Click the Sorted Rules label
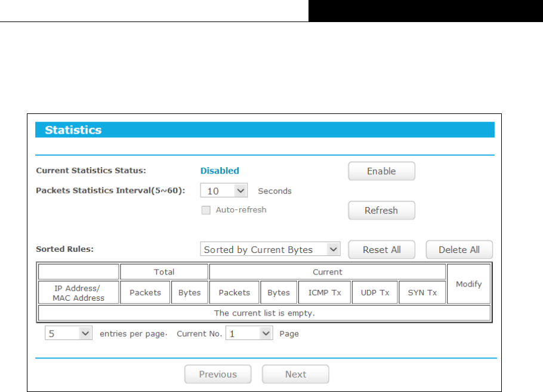 pos(65,249)
